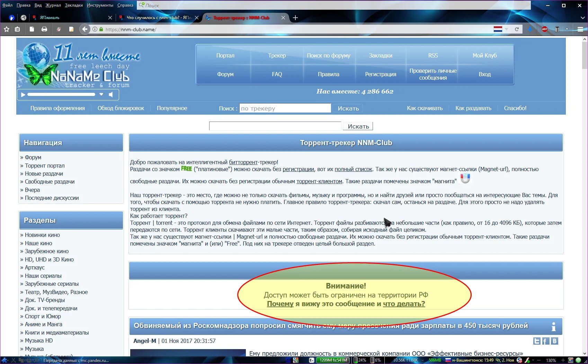The width and height of the screenshot is (588, 364).
Task: Go back with the arrow button
Action: click(84, 29)
